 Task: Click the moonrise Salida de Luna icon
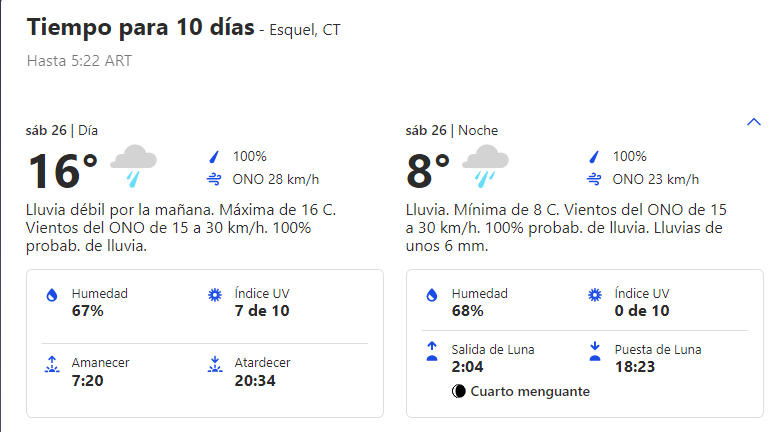432,351
